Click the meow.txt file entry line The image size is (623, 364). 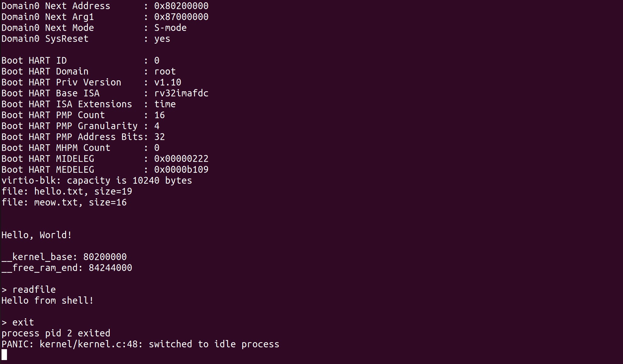point(64,202)
